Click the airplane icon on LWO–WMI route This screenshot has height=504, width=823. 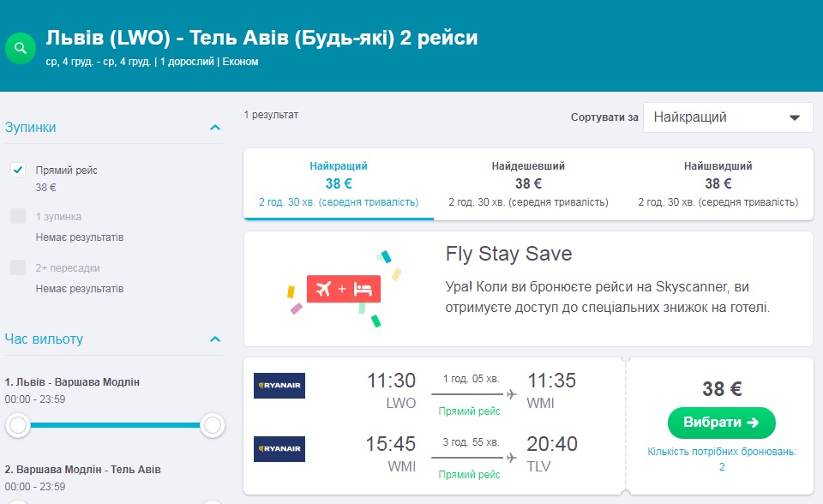(512, 394)
